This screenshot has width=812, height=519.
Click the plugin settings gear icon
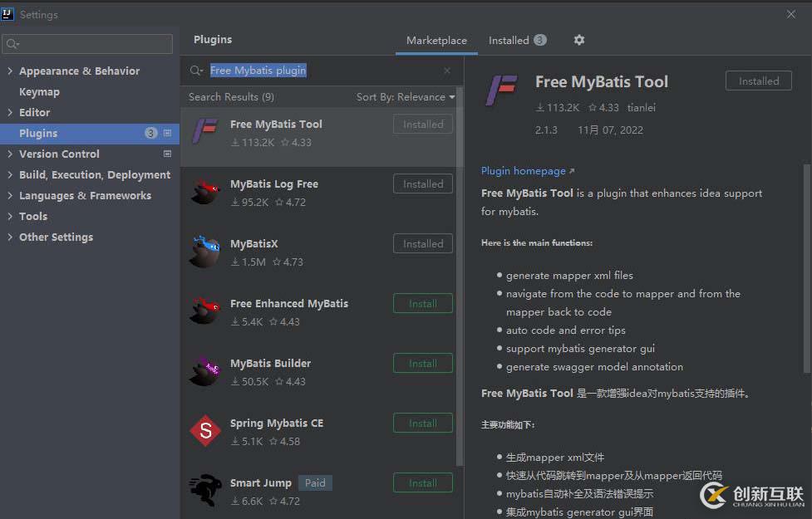point(579,40)
